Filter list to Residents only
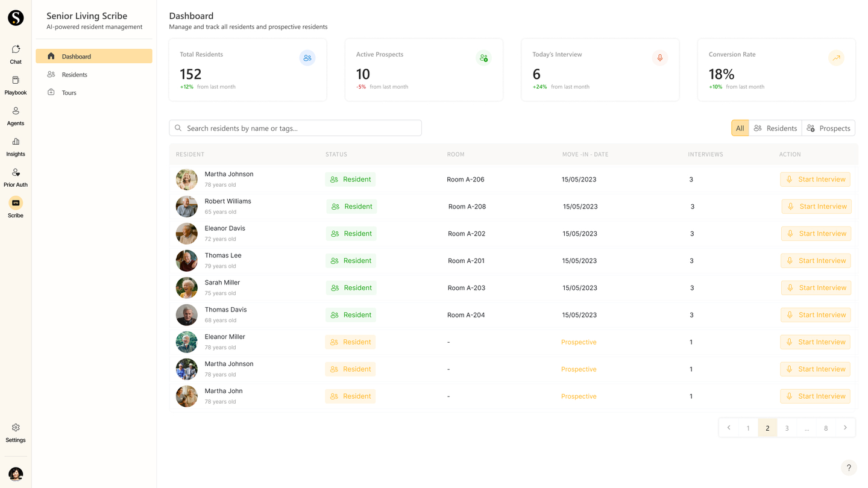This screenshot has width=868, height=488. pos(775,128)
